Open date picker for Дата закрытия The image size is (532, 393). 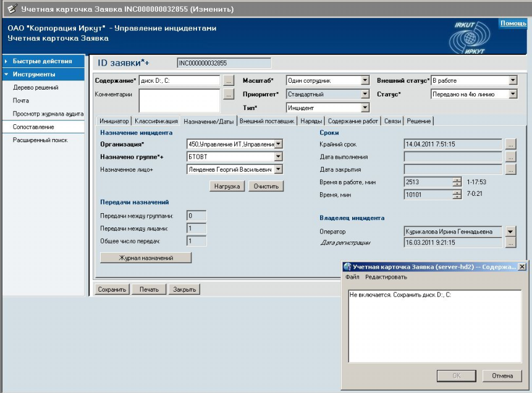click(x=510, y=169)
